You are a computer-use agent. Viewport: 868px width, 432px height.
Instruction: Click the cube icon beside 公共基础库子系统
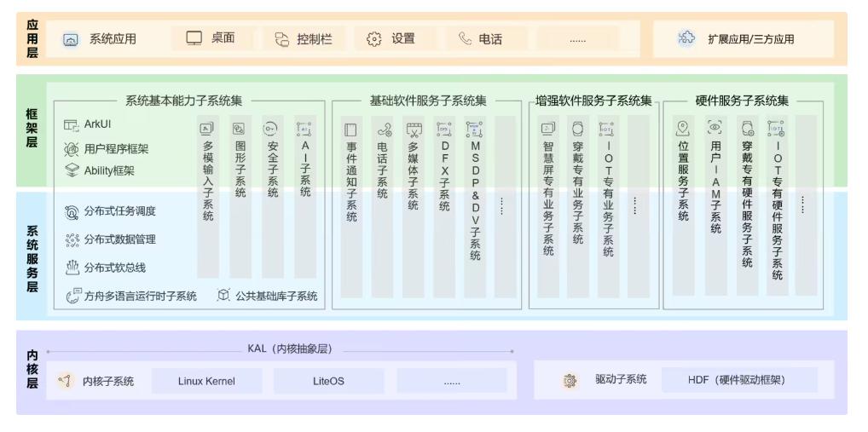coord(223,295)
